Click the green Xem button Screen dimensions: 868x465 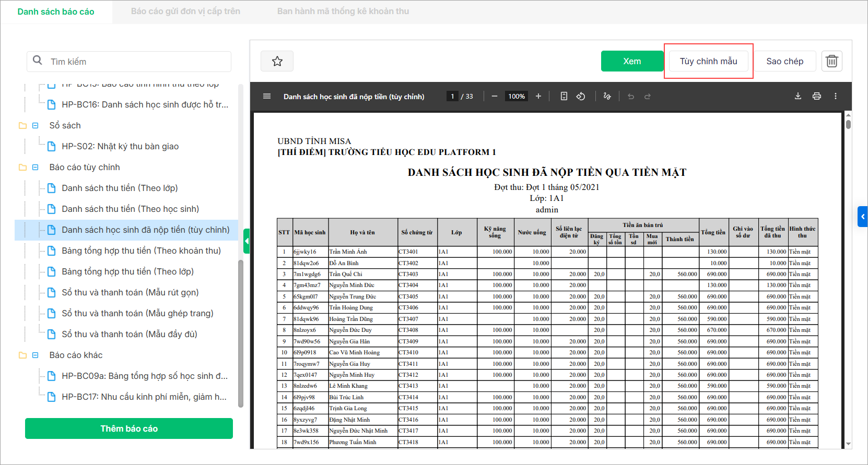[632, 61]
